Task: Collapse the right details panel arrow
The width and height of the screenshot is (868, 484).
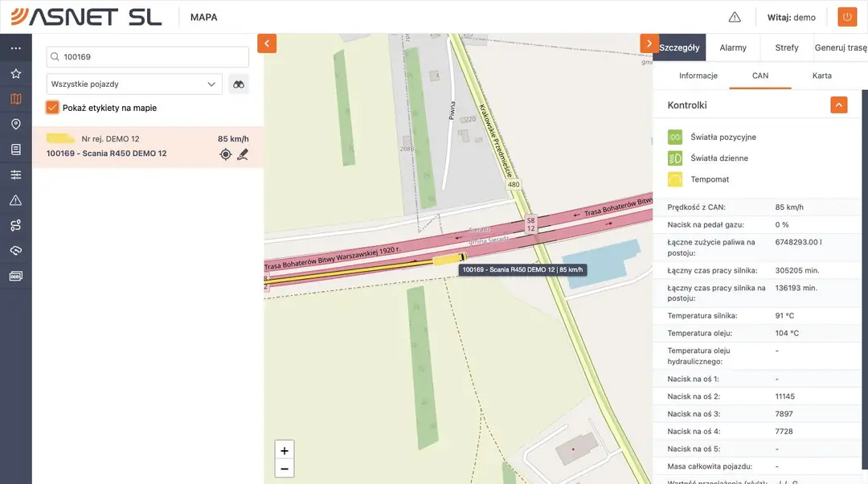Action: (x=649, y=43)
